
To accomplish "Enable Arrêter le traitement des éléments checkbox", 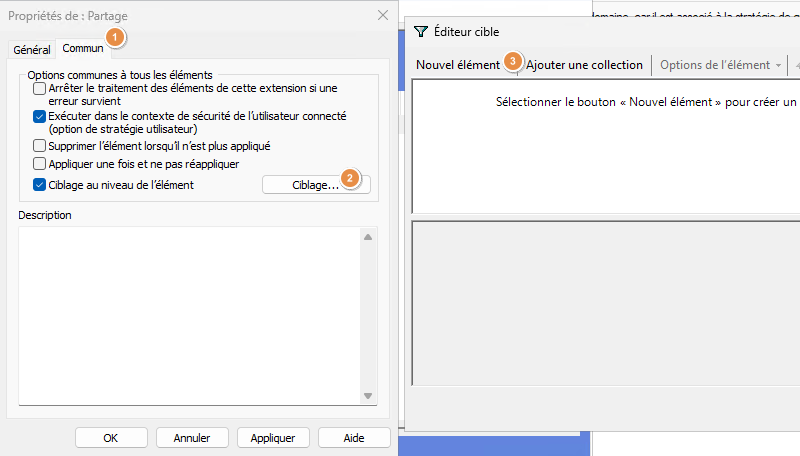I will (x=39, y=88).
